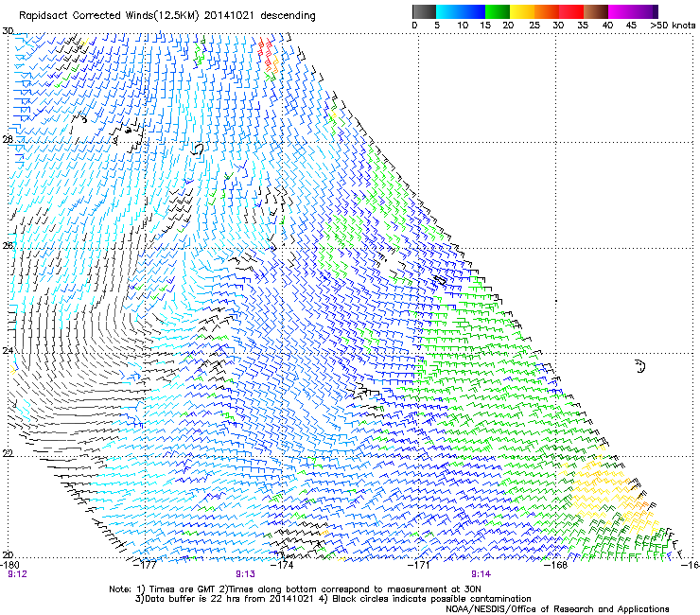Click the red wind barb cluster near 30N
This screenshot has width=700, height=615.
tap(266, 53)
